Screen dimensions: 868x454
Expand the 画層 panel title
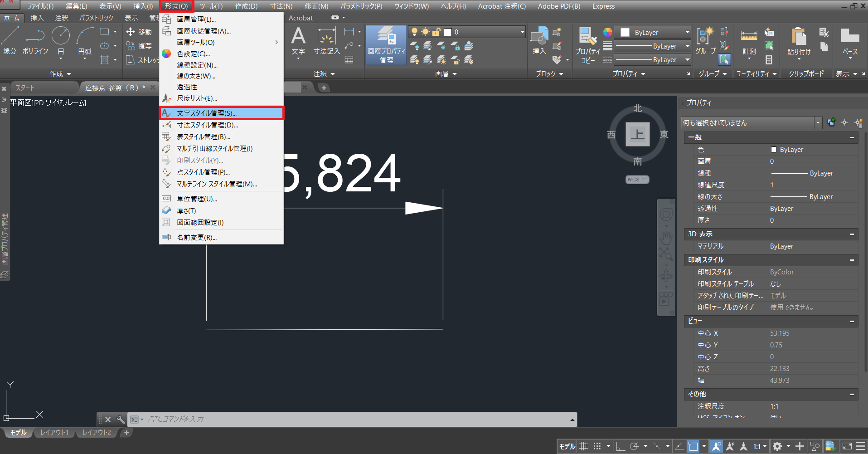point(446,73)
